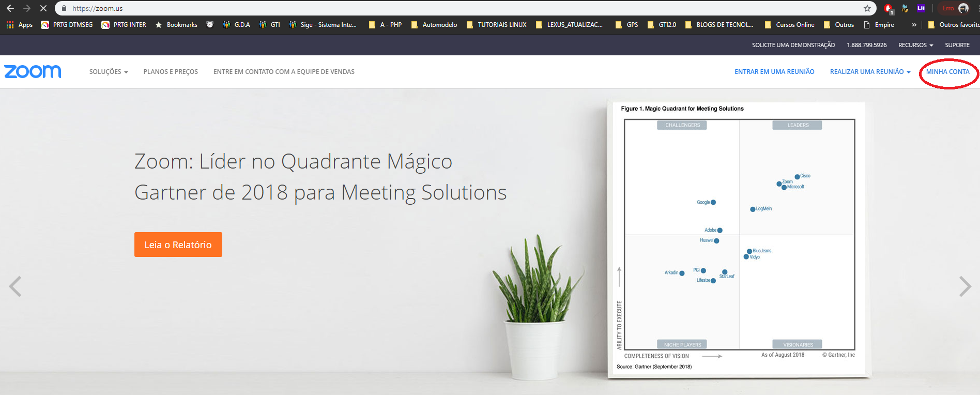Open TUTORIAIS LINUX bookmark folder

tap(496, 25)
